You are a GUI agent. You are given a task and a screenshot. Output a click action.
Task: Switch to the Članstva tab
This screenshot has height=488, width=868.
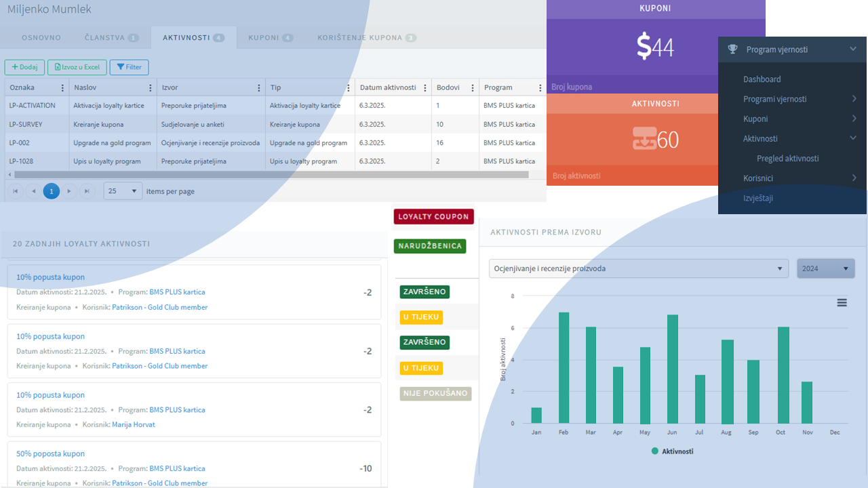[111, 37]
